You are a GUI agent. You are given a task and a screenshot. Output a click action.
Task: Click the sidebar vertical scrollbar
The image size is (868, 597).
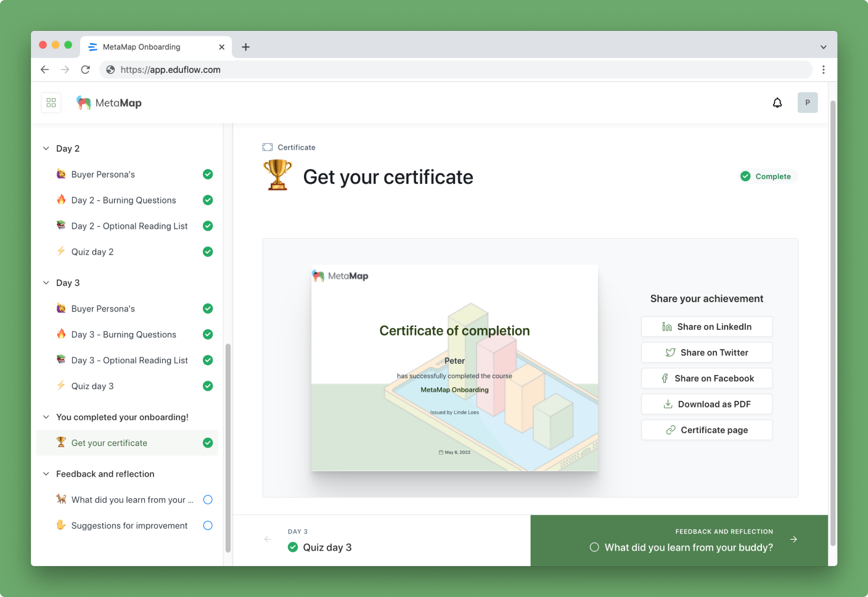point(228,448)
